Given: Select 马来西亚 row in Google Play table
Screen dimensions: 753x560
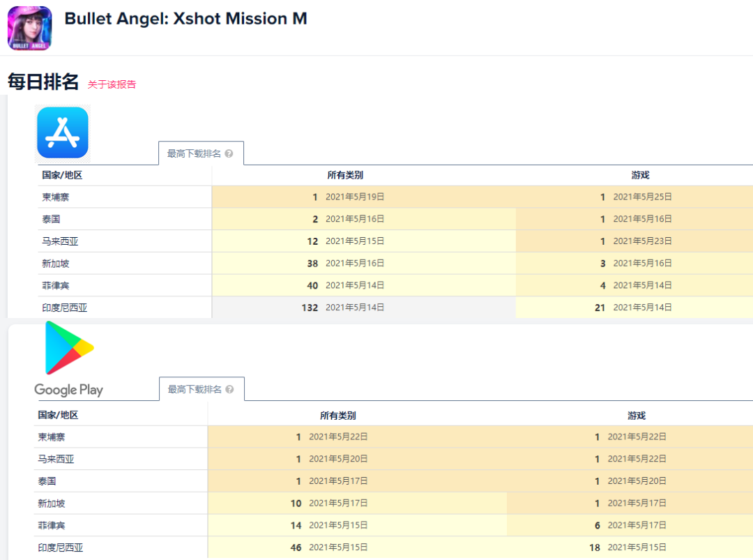Looking at the screenshot, I should 56,459.
